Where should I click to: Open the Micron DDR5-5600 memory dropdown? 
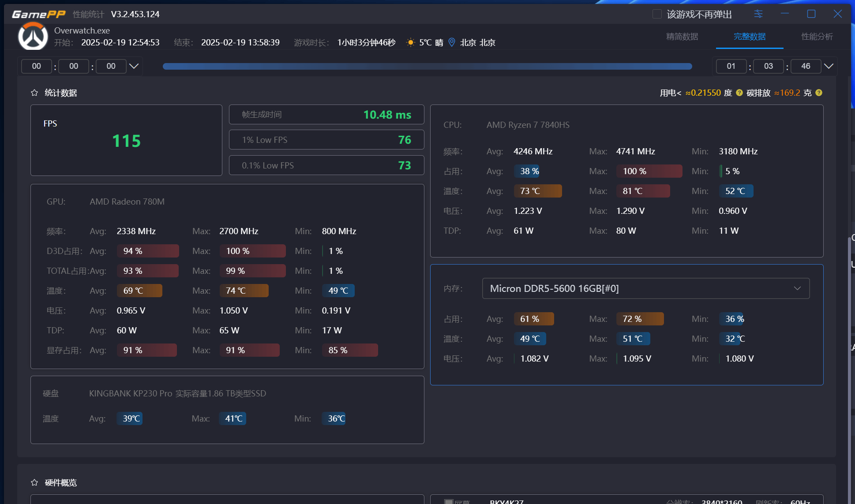tap(646, 288)
